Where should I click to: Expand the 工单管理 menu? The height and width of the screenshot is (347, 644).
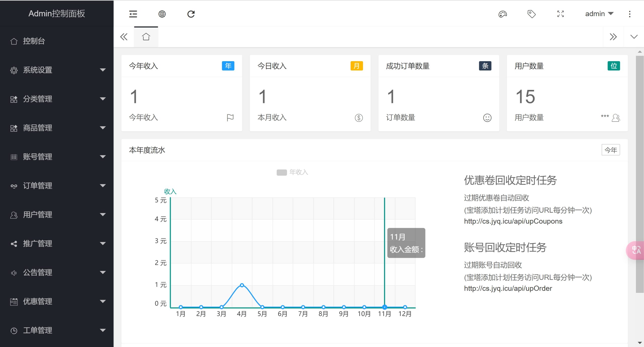point(57,330)
